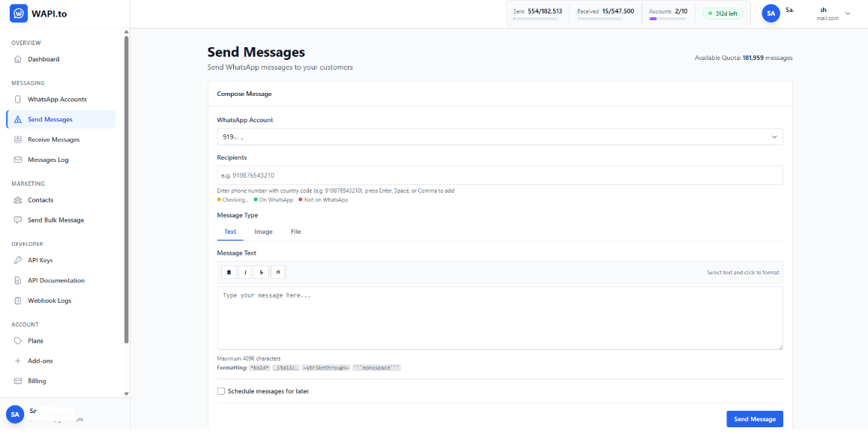
Task: Click the Accounts usage progress bar
Action: [667, 19]
